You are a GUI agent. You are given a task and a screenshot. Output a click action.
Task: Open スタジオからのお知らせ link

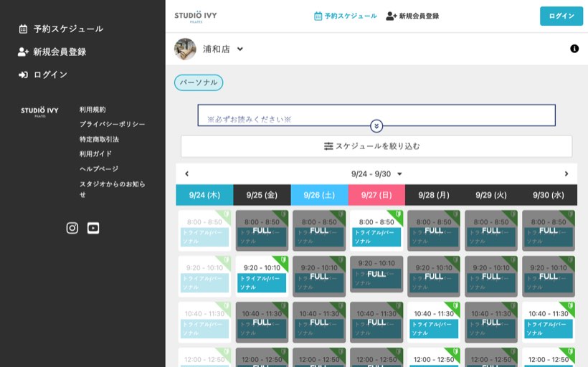tap(112, 189)
